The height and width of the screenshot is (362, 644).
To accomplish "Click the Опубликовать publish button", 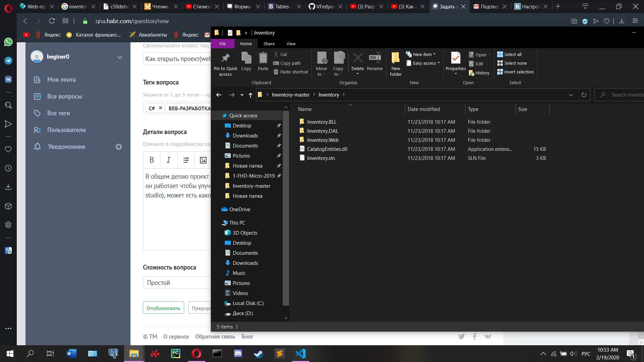I will (163, 308).
